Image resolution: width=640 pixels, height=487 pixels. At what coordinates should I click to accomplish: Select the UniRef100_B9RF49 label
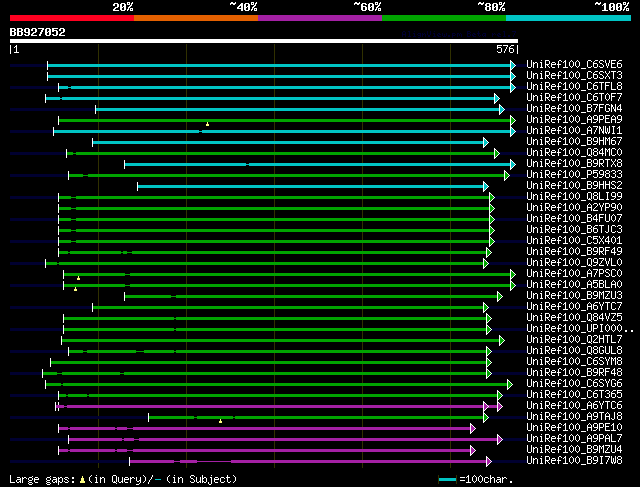pos(574,252)
